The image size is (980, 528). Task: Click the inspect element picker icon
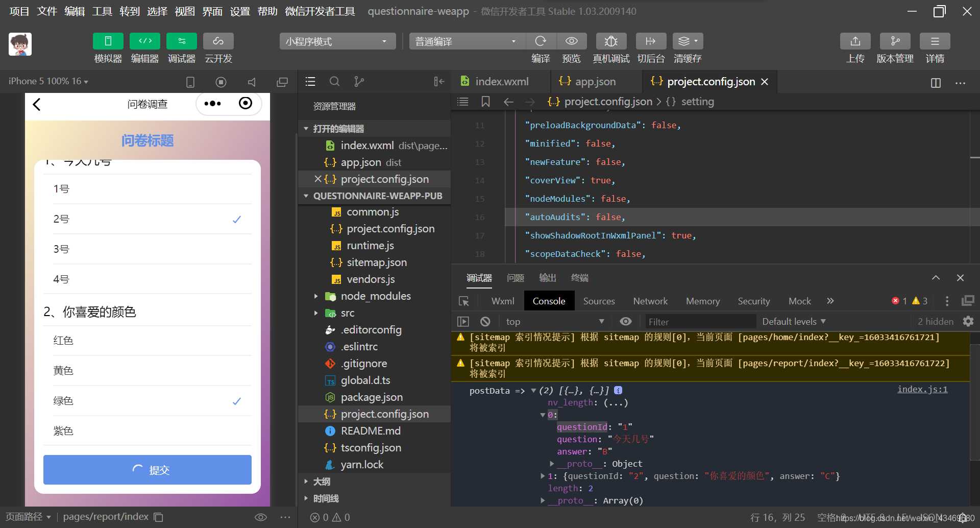click(464, 301)
